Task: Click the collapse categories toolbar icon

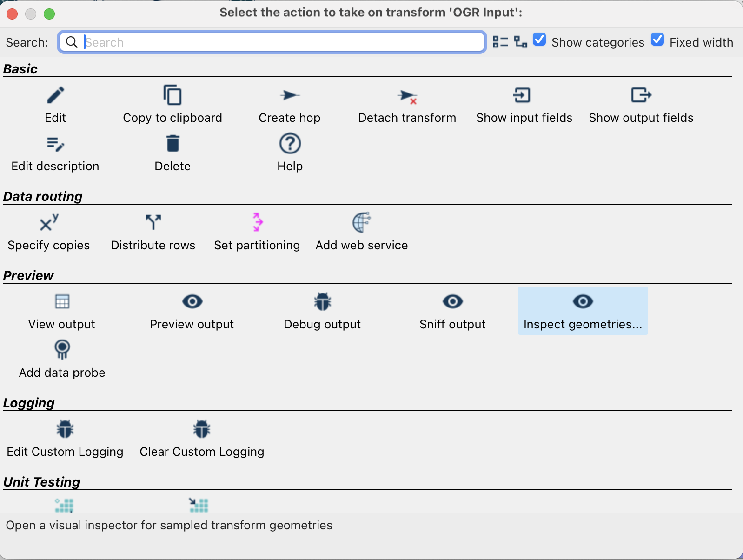Action: pos(500,42)
